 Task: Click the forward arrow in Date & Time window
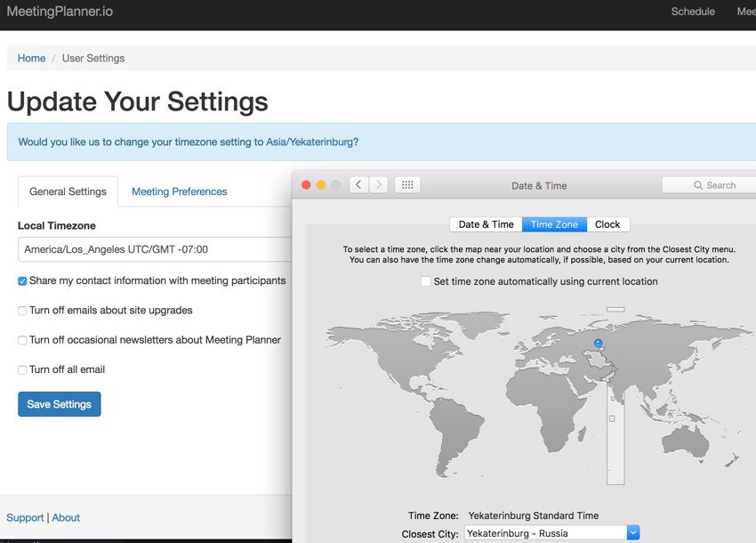[379, 185]
